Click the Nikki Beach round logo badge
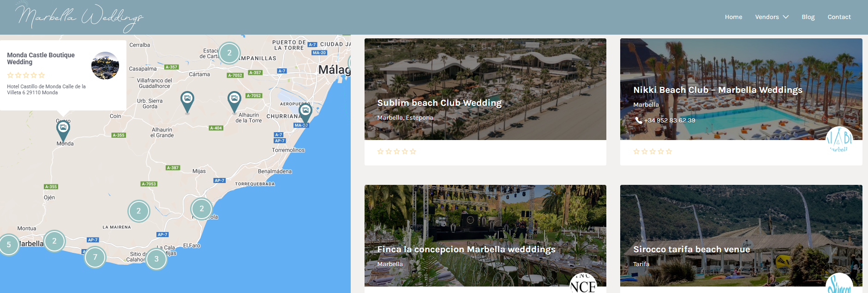The width and height of the screenshot is (868, 293). click(839, 140)
